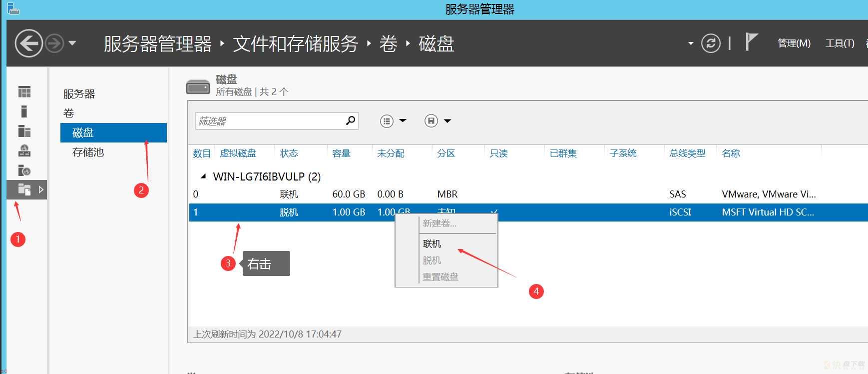The image size is (868, 374).
Task: Sort by the 名称 column header
Action: coord(731,153)
